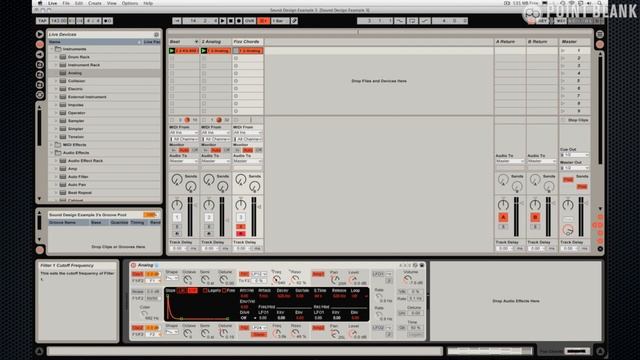This screenshot has height=360, width=640.
Task: Toggle Osc1 in Analog device
Action: tap(138, 274)
